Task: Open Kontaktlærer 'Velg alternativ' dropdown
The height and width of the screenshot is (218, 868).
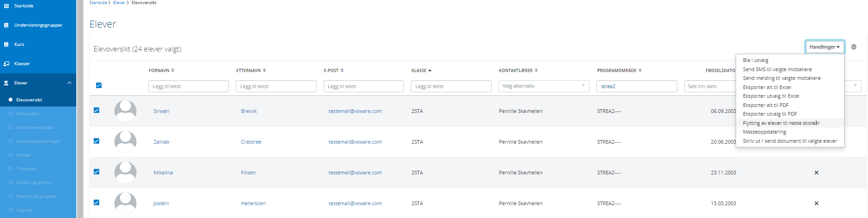Action: click(x=544, y=86)
